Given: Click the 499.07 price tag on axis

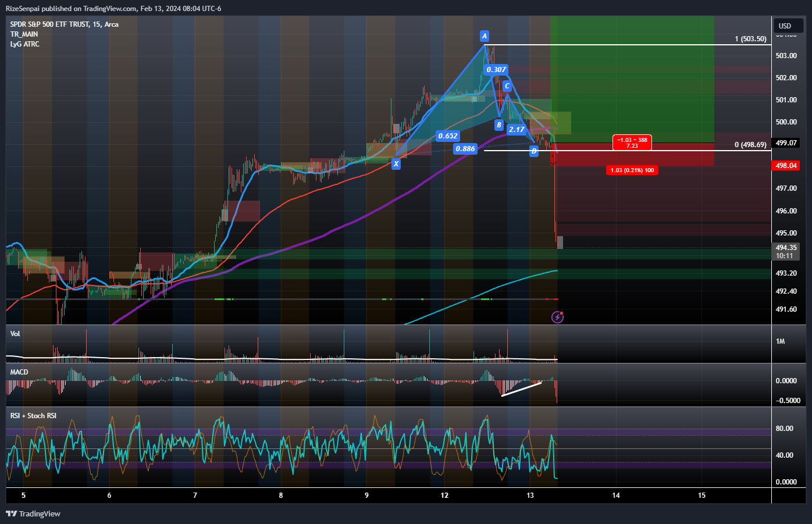Looking at the screenshot, I should click(x=786, y=143).
